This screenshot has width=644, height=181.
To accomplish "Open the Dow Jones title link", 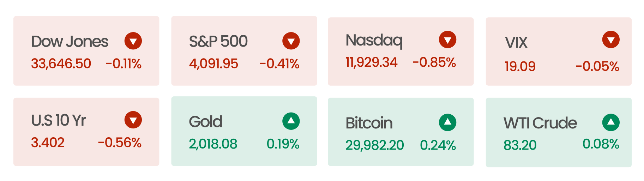I will 70,42.
